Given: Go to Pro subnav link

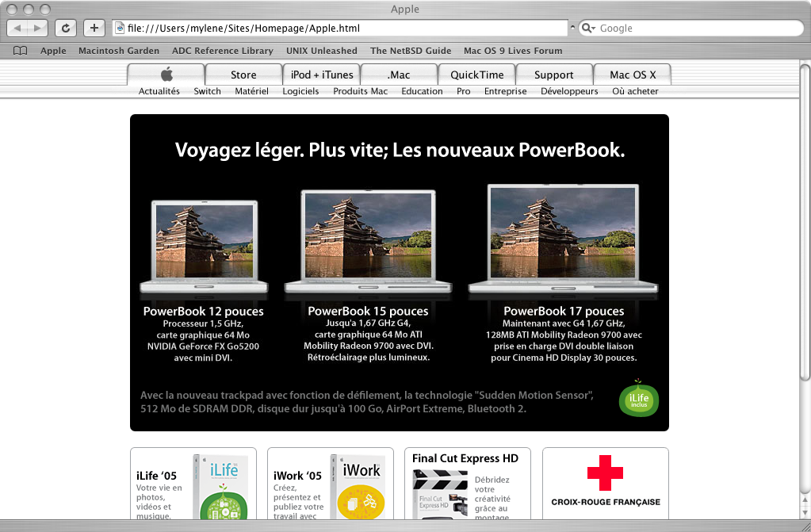Looking at the screenshot, I should coord(464,91).
